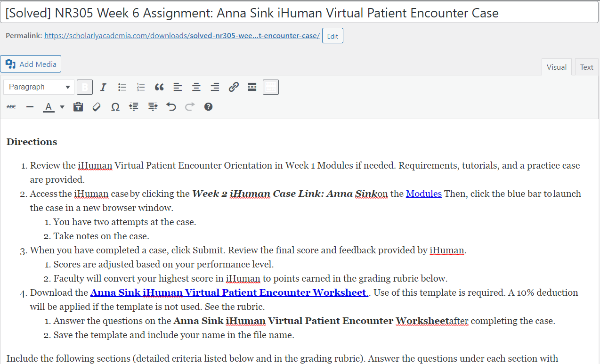Click 'Faculty will convert your highest score' line
The image size is (600, 364).
click(x=250, y=278)
